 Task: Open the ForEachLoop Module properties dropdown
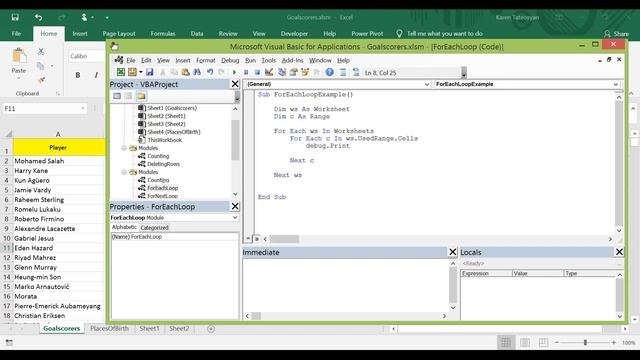click(x=235, y=218)
